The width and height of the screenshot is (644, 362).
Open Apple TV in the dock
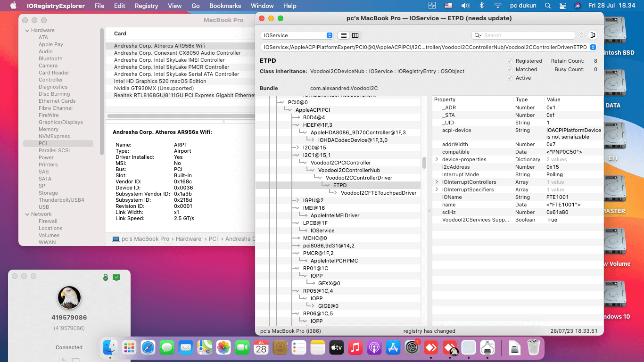point(337,348)
